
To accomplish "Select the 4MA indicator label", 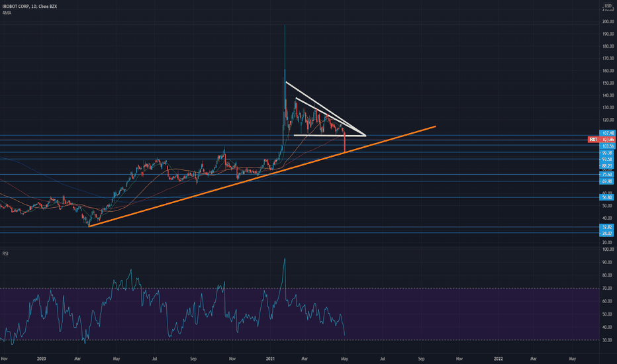I will pyautogui.click(x=7, y=13).
